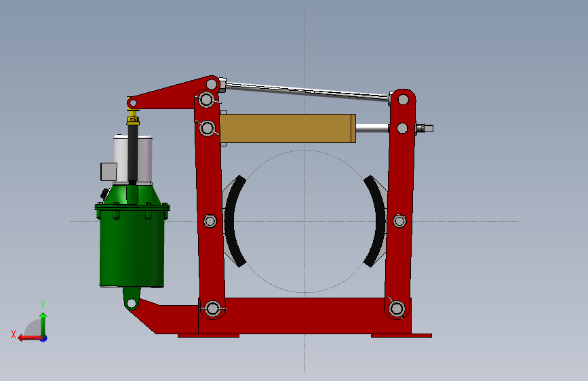Viewport: 588px width, 381px height.
Task: Select the long silver tie rod on top
Action: point(307,91)
